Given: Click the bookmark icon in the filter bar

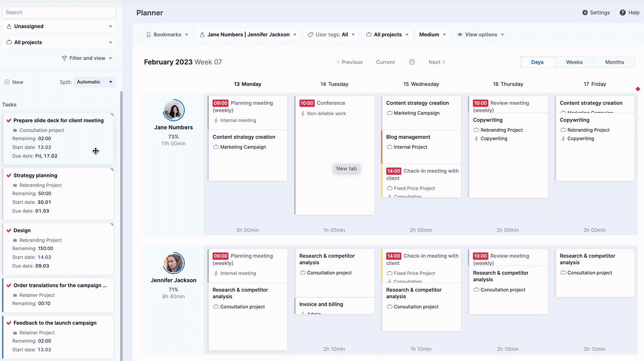Looking at the screenshot, I should tap(148, 34).
